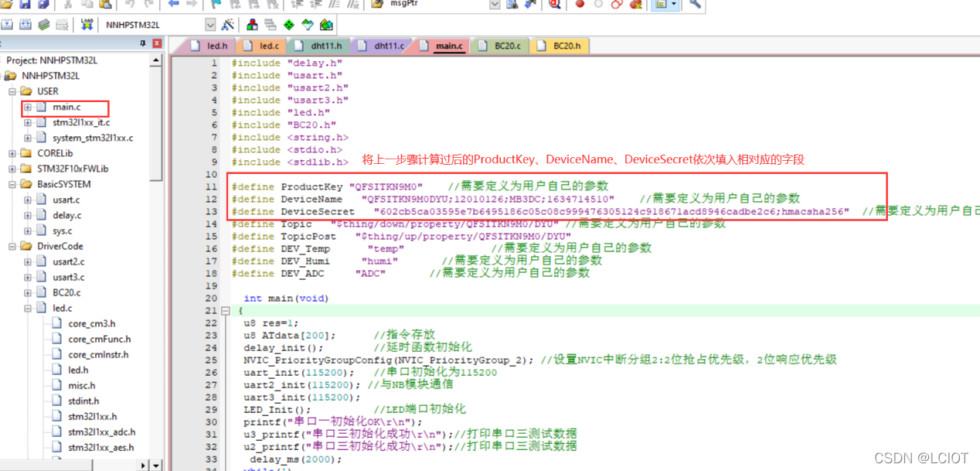The image size is (980, 471).
Task: Save the current file via floppy icon
Action: (25, 4)
